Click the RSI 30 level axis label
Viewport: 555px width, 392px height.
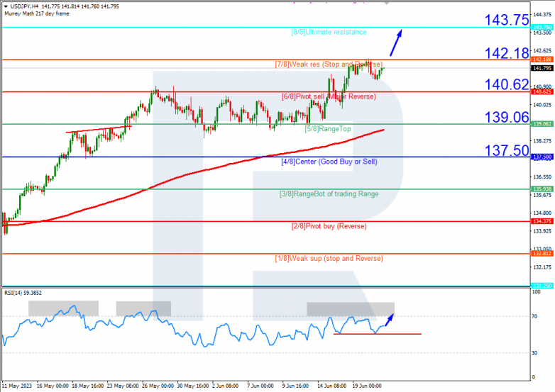click(534, 353)
